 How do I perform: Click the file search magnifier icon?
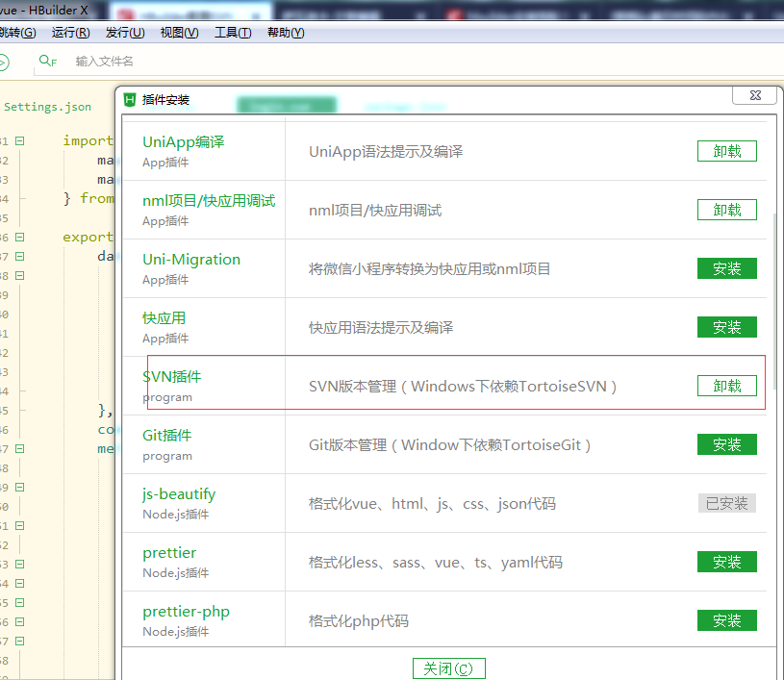[x=47, y=61]
